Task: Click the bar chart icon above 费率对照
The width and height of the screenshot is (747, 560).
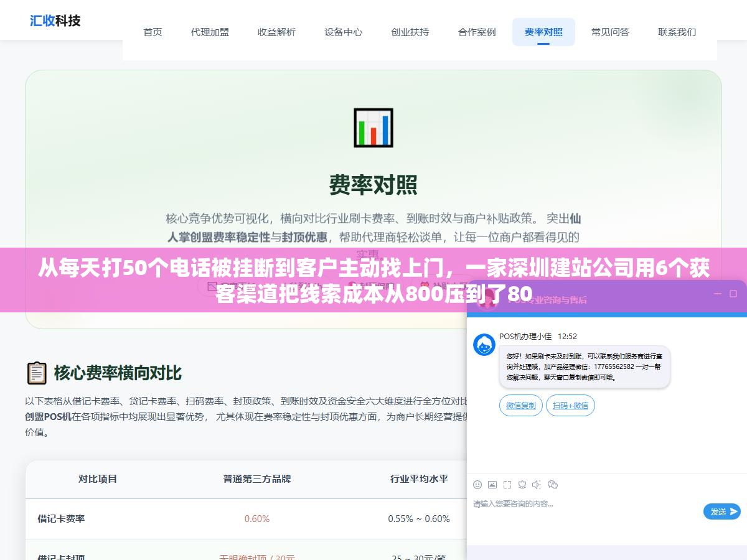Action: click(374, 128)
